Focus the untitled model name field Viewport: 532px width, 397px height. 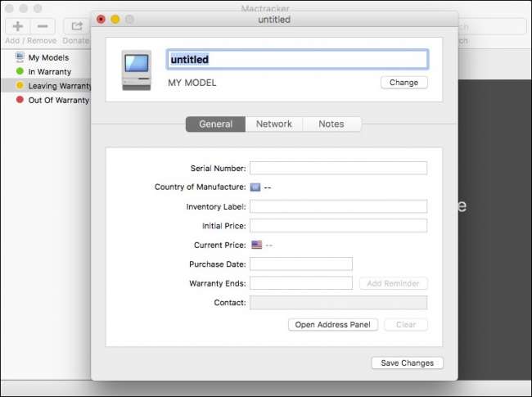tap(297, 60)
